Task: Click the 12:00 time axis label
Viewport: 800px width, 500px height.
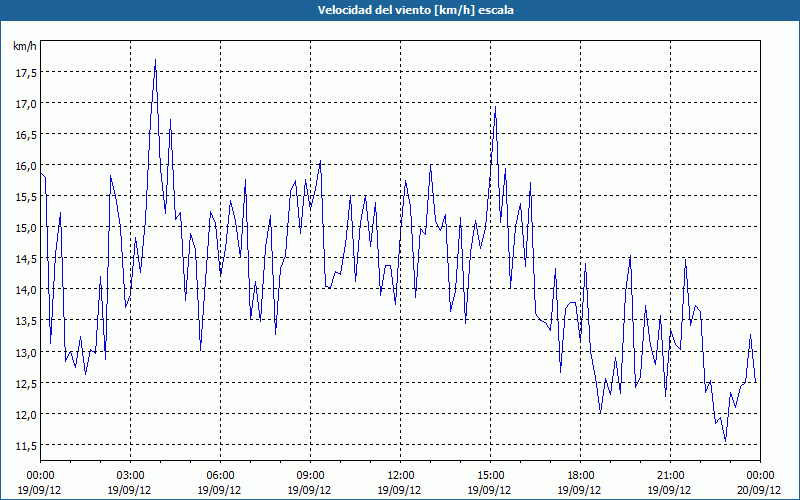Action: 401,476
